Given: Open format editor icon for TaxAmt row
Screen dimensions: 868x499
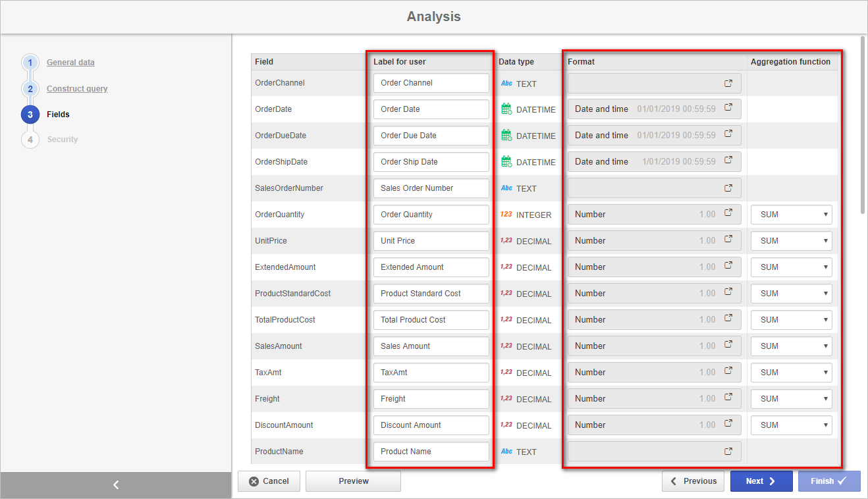Looking at the screenshot, I should pos(728,371).
